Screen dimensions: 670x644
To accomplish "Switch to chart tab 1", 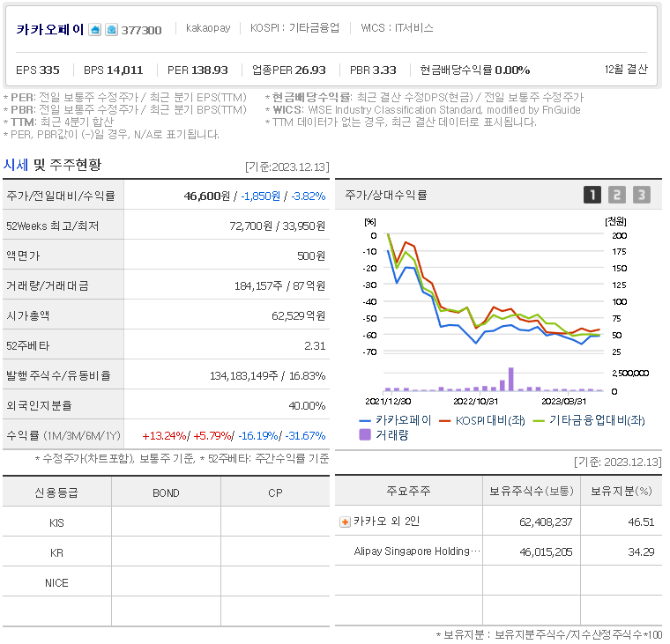I will point(592,195).
